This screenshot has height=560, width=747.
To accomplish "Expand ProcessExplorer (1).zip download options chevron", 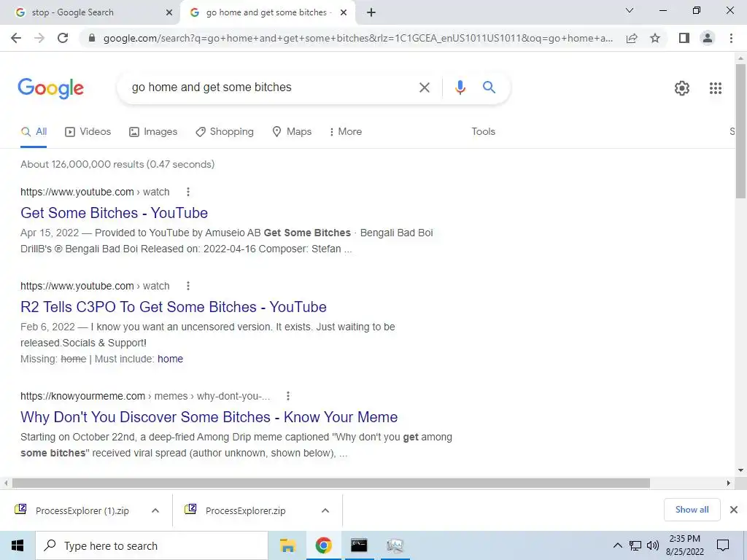I will (x=155, y=510).
